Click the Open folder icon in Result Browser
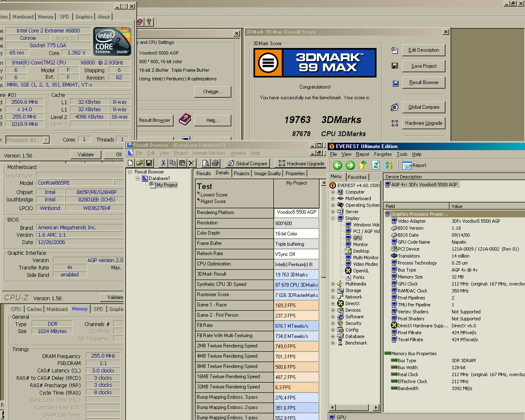 click(139, 163)
